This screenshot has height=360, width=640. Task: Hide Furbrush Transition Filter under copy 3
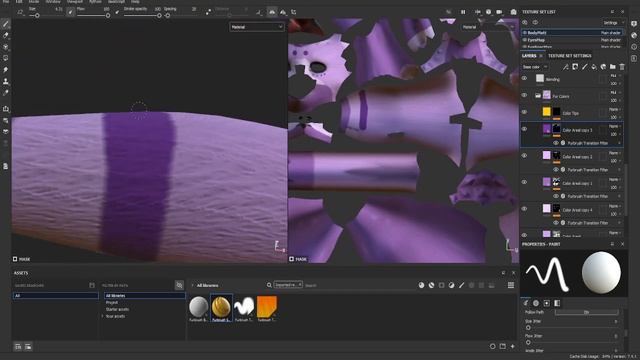[556, 143]
